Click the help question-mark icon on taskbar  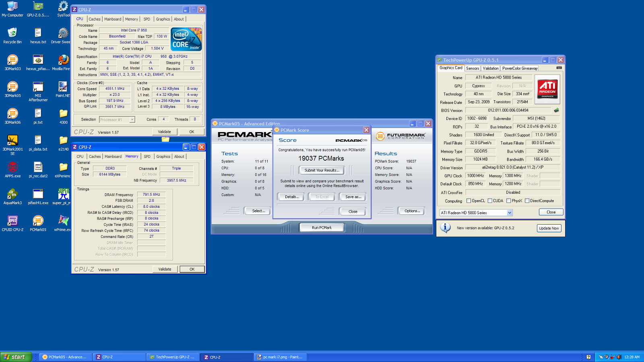pyautogui.click(x=588, y=357)
